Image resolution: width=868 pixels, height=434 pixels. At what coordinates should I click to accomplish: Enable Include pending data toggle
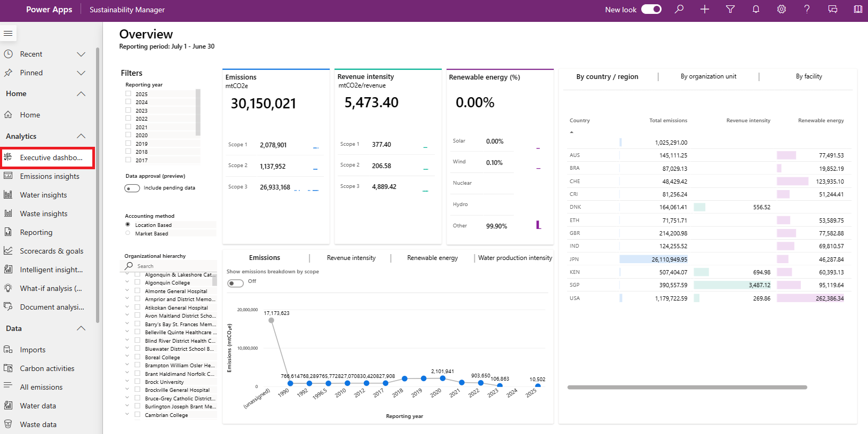point(132,188)
